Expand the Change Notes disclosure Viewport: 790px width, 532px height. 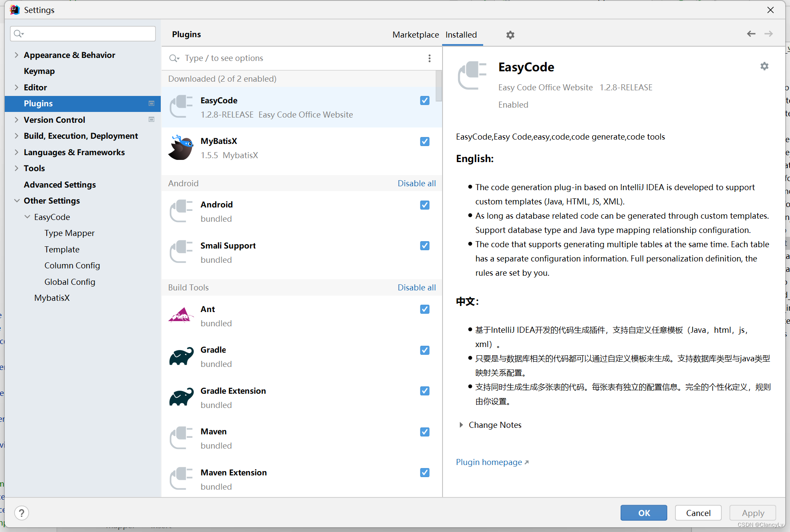pos(461,425)
